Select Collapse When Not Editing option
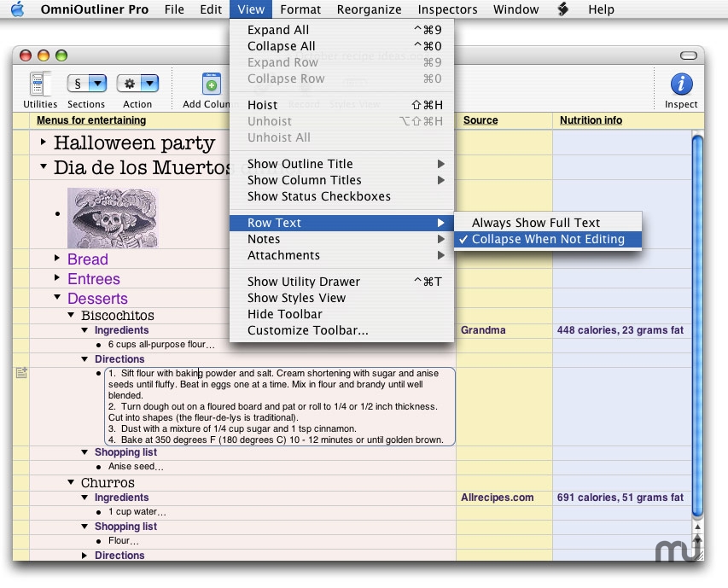728x588 pixels. [x=547, y=239]
